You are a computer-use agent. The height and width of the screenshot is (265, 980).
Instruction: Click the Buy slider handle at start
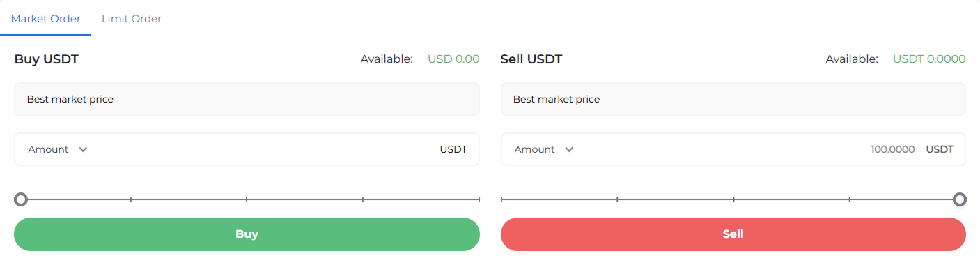coord(21,200)
